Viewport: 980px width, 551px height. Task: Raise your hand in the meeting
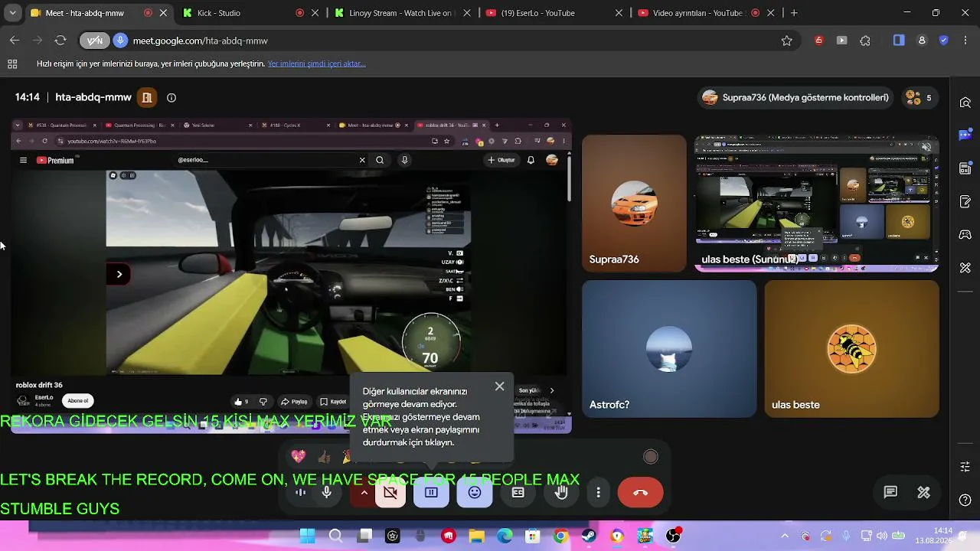pyautogui.click(x=561, y=493)
